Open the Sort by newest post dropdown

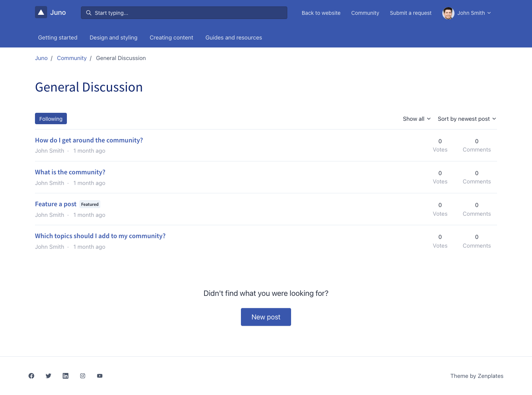[x=467, y=119]
